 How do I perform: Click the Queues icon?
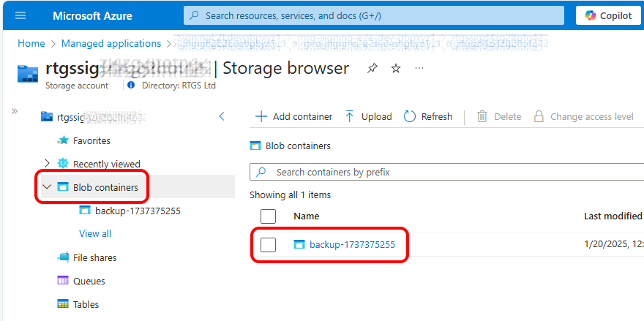click(63, 281)
